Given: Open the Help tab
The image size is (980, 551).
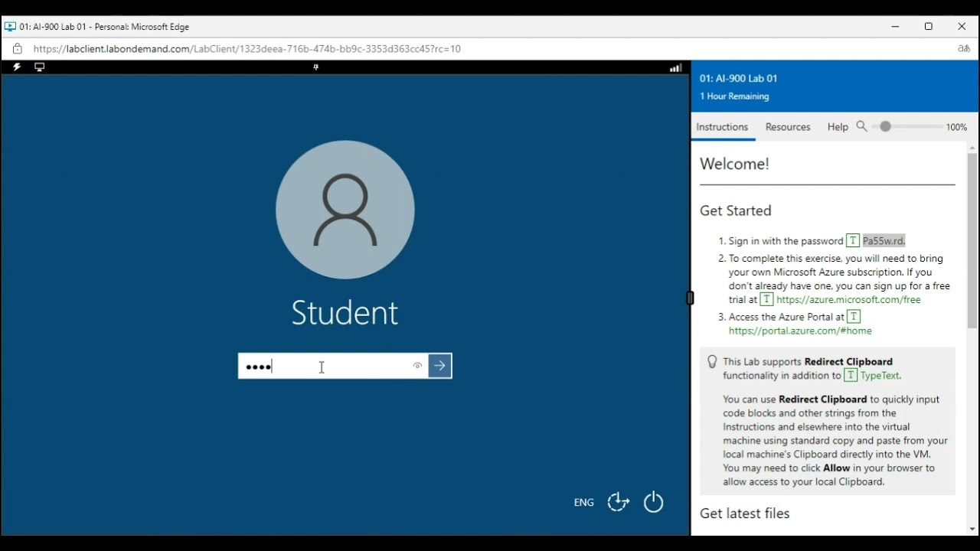Looking at the screenshot, I should 838,127.
